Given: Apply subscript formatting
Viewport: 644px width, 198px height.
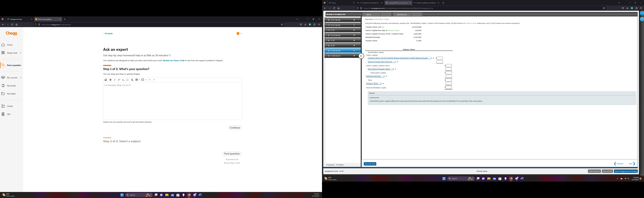Looking at the screenshot, I should [123, 80].
